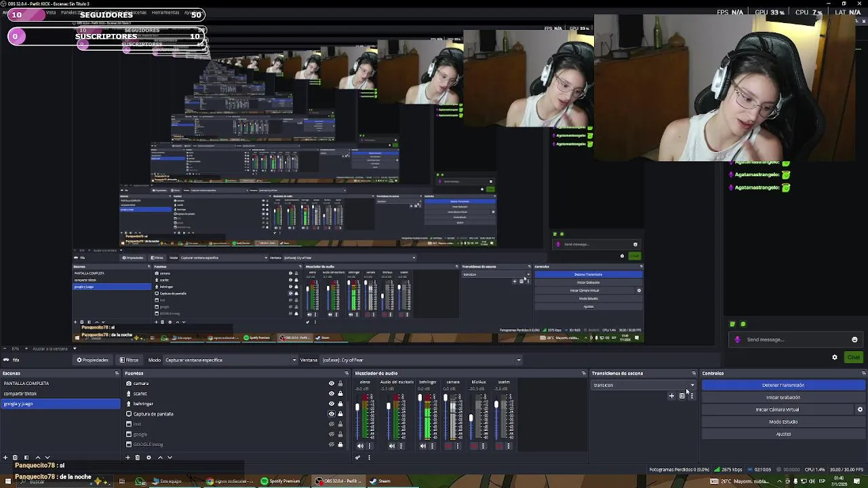The image size is (868, 488).
Task: Toggle visibility of Captura de pantalla source
Action: (332, 414)
